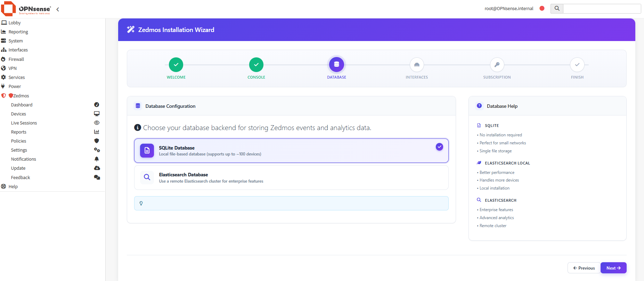Click the Database Help question icon
This screenshot has height=281, width=644.
479,106
